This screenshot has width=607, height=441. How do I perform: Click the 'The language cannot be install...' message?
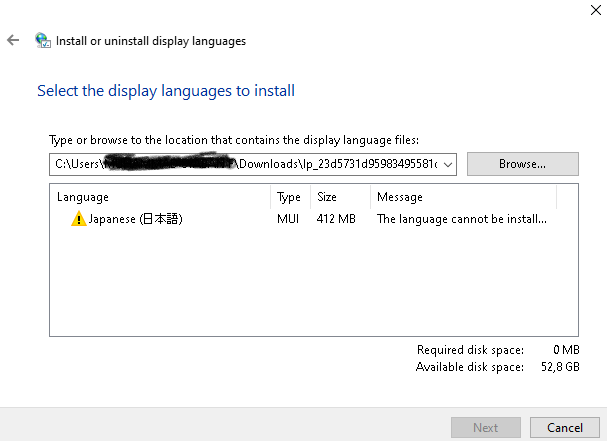pyautogui.click(x=462, y=219)
